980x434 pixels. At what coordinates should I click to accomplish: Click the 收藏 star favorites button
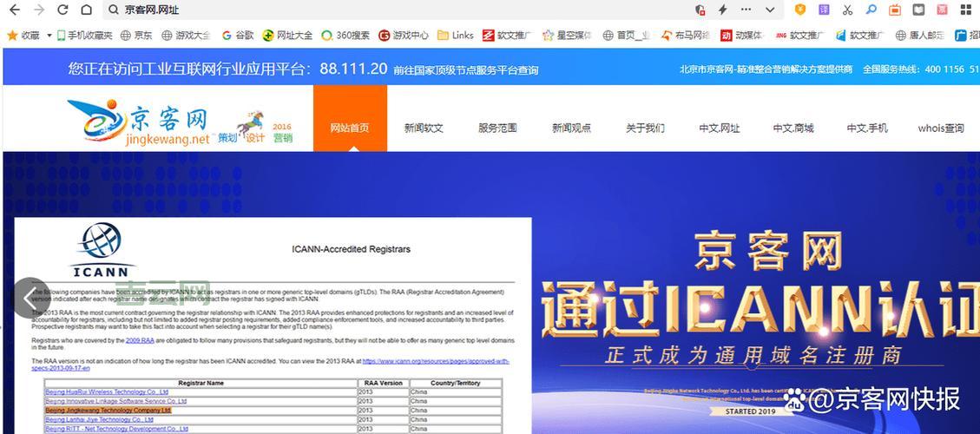(23, 36)
